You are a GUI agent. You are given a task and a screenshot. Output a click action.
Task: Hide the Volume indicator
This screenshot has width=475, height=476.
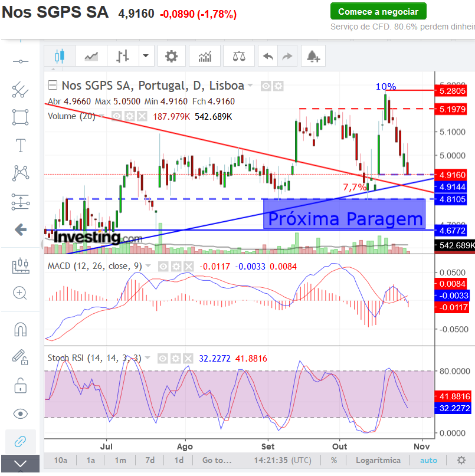(x=117, y=116)
